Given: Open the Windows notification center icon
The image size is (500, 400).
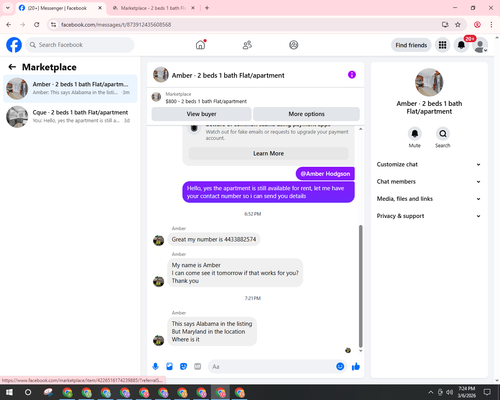Looking at the screenshot, I should tap(487, 392).
